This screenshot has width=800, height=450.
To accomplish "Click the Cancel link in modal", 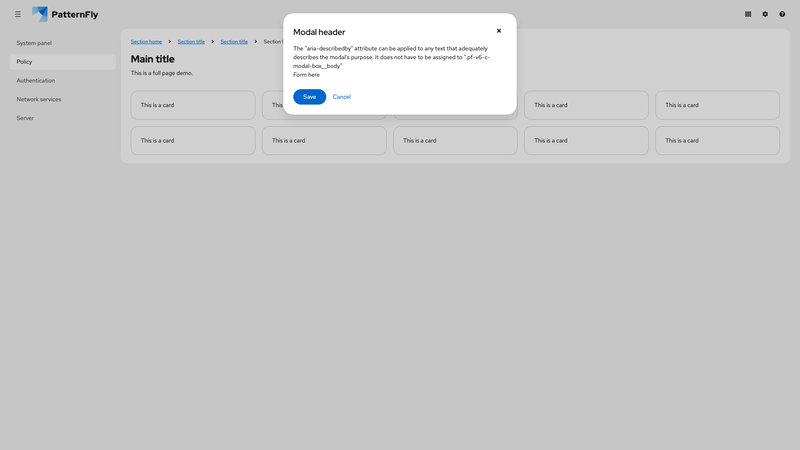I will click(342, 97).
